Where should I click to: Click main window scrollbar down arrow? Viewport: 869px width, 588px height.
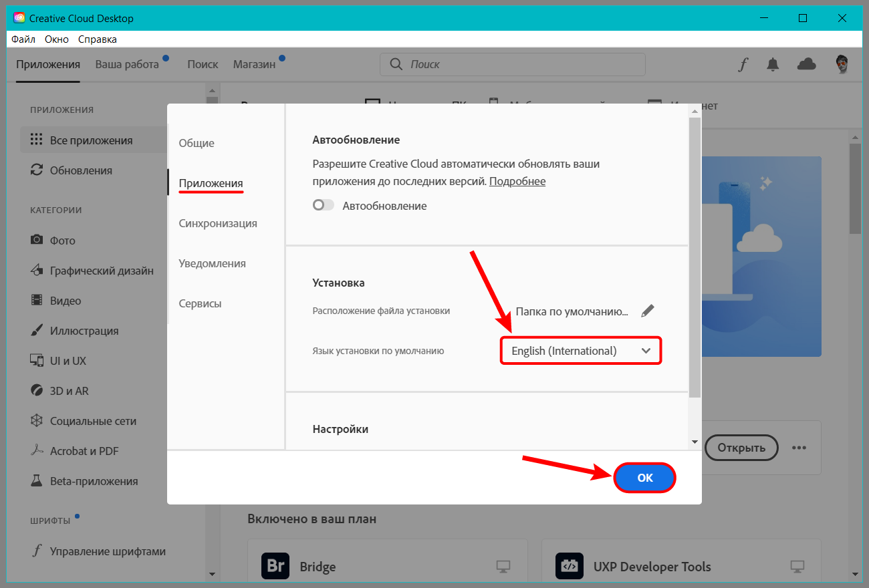point(855,573)
